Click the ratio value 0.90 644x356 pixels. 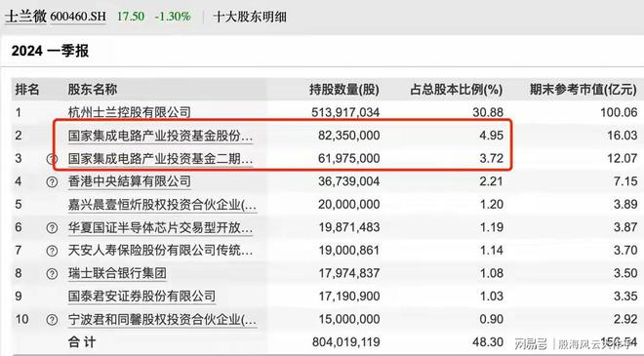491,320
